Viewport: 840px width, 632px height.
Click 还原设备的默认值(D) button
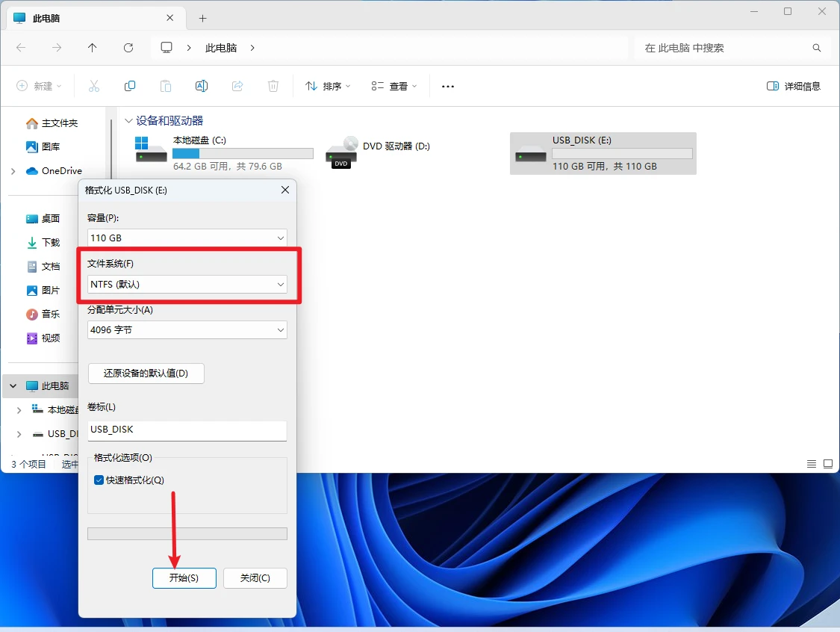146,373
